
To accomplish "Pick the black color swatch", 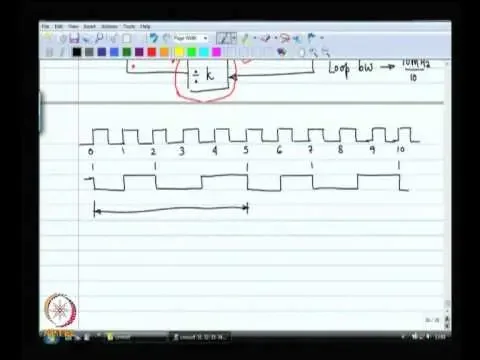I will (77, 52).
